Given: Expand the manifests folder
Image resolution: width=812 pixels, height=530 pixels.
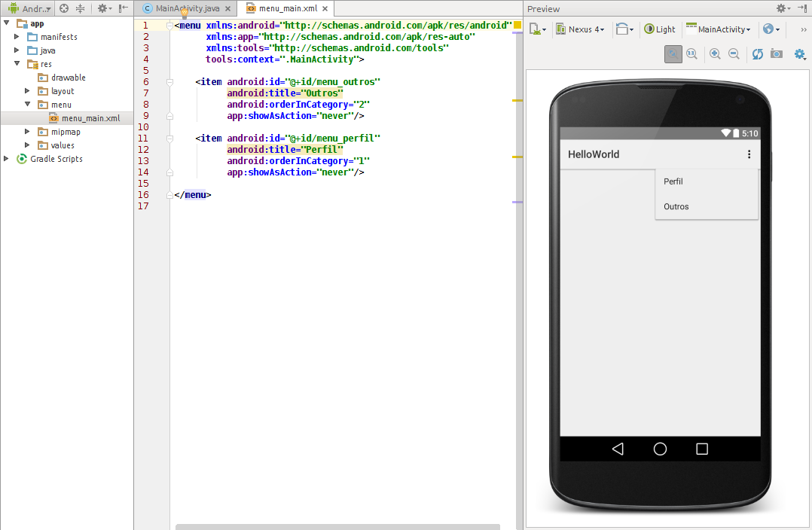Looking at the screenshot, I should point(17,36).
